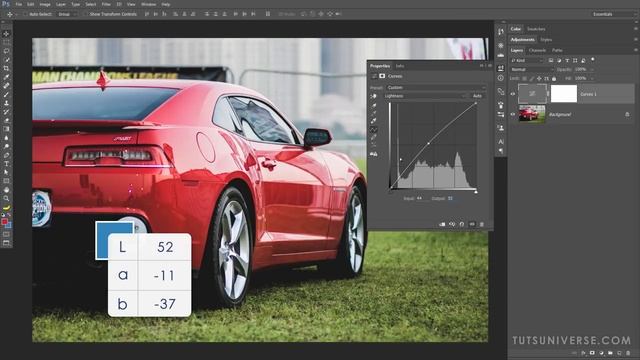Viewport: 640px width, 360px height.
Task: Select the History Brush tool
Action: click(6, 111)
